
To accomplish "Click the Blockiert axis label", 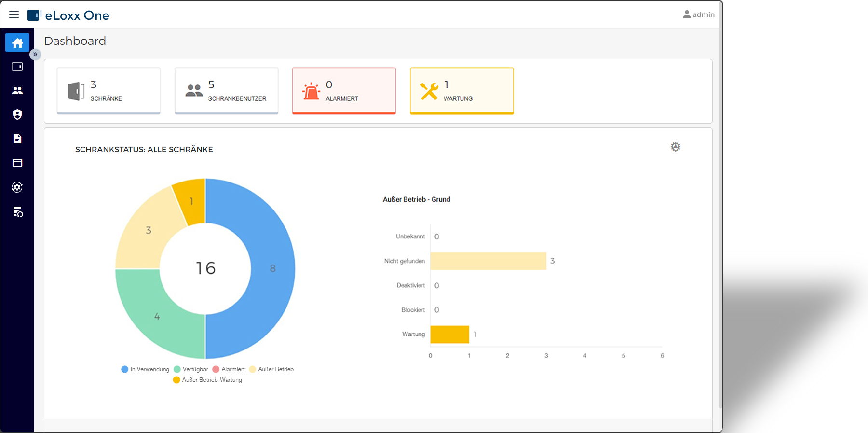I will click(x=413, y=310).
